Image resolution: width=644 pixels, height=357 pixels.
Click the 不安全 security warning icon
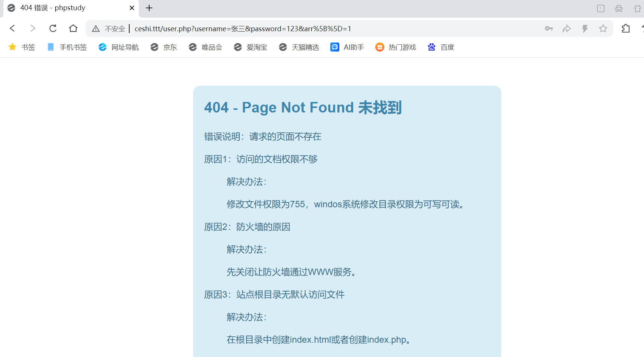click(x=96, y=29)
